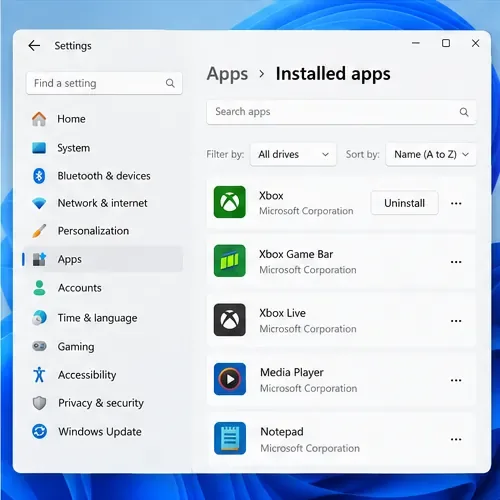
Task: Click the Bluetooth icon in sidebar
Action: click(x=39, y=176)
